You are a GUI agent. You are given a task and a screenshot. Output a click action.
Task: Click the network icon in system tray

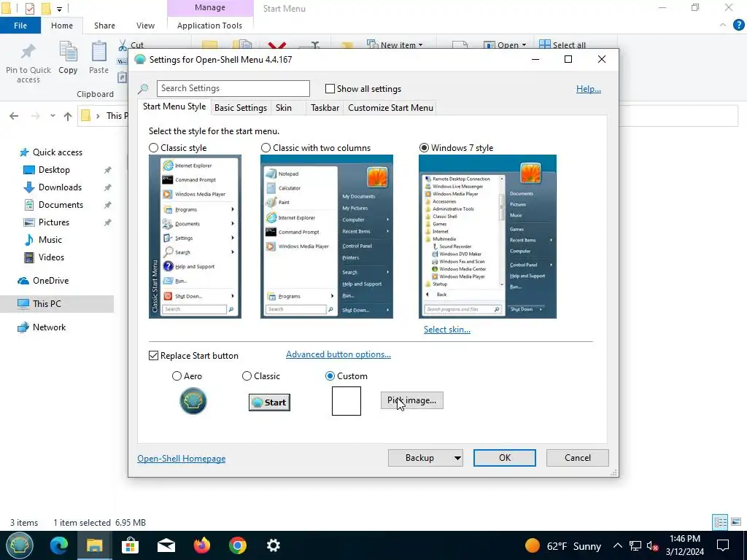(635, 545)
